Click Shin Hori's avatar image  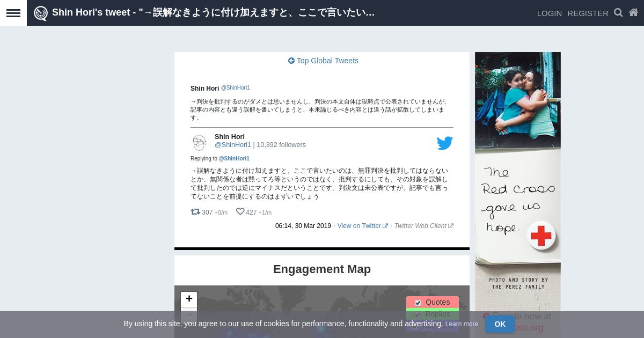click(x=200, y=143)
